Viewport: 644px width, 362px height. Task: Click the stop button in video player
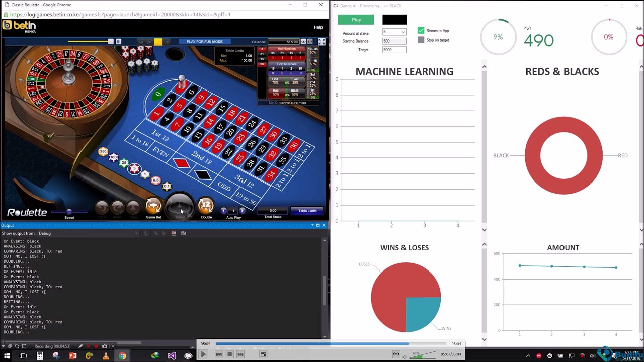click(229, 354)
